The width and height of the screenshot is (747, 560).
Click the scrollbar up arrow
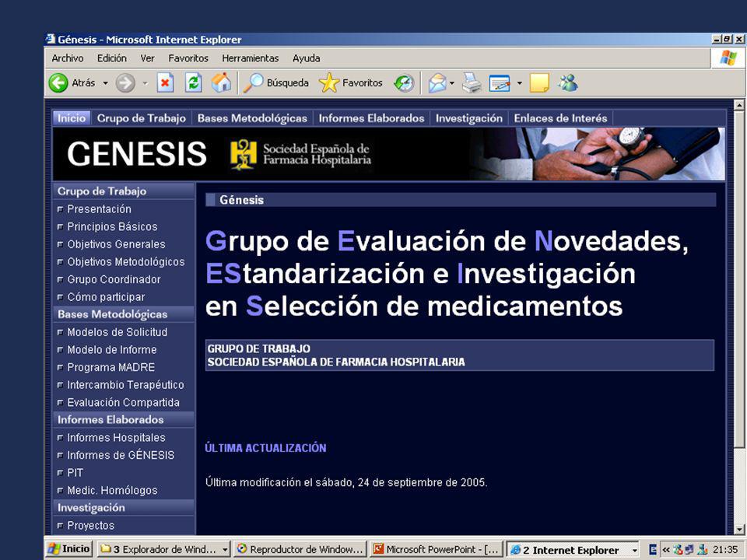click(x=739, y=105)
